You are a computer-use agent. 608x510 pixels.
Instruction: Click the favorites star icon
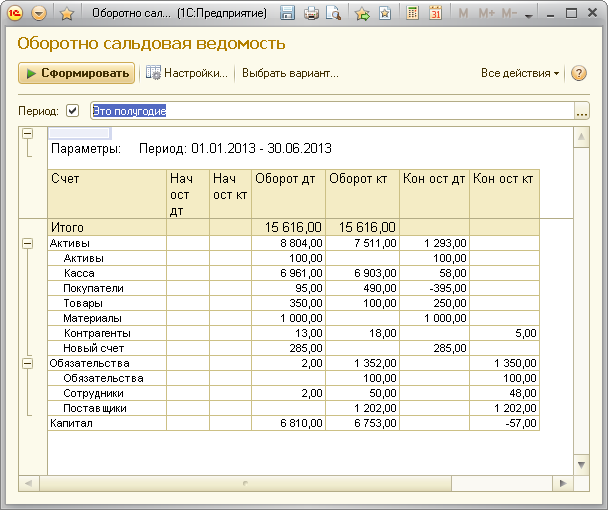pos(67,14)
